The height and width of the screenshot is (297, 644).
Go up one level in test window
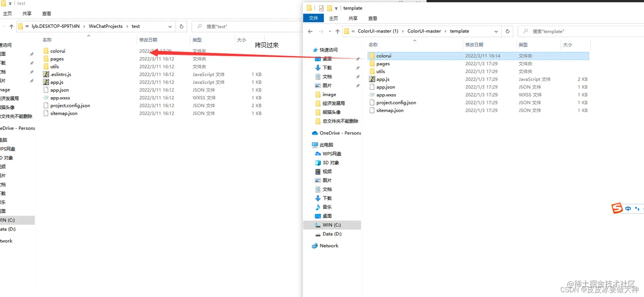(x=11, y=26)
